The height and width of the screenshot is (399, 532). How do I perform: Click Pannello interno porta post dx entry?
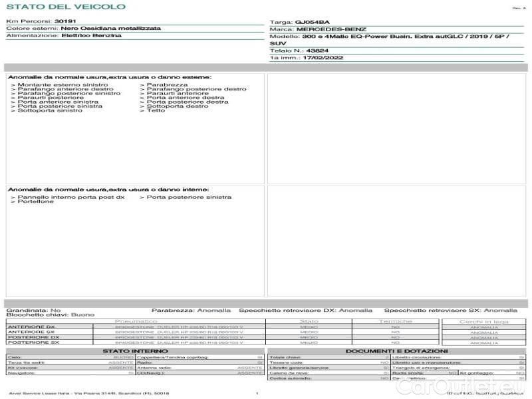pyautogui.click(x=68, y=197)
